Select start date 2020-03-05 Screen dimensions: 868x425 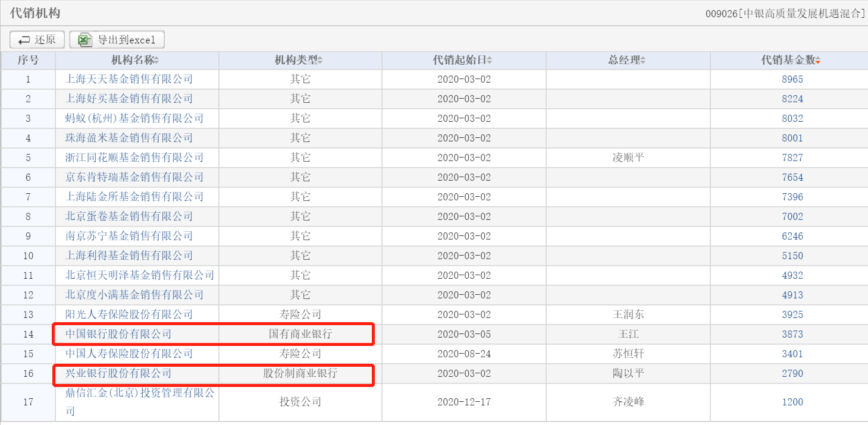click(464, 334)
